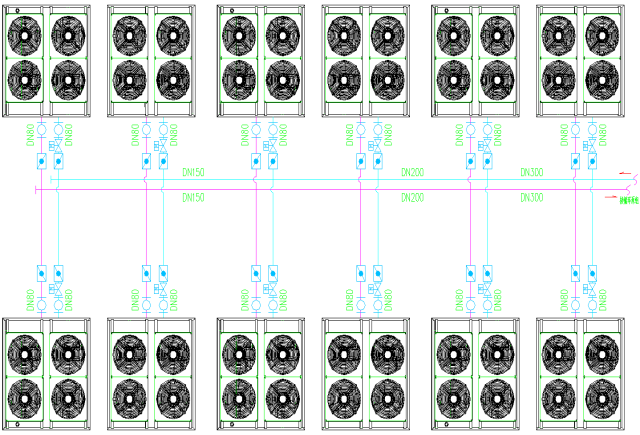
Task: Select the red left-pointing flow arrow
Action: coord(625,173)
